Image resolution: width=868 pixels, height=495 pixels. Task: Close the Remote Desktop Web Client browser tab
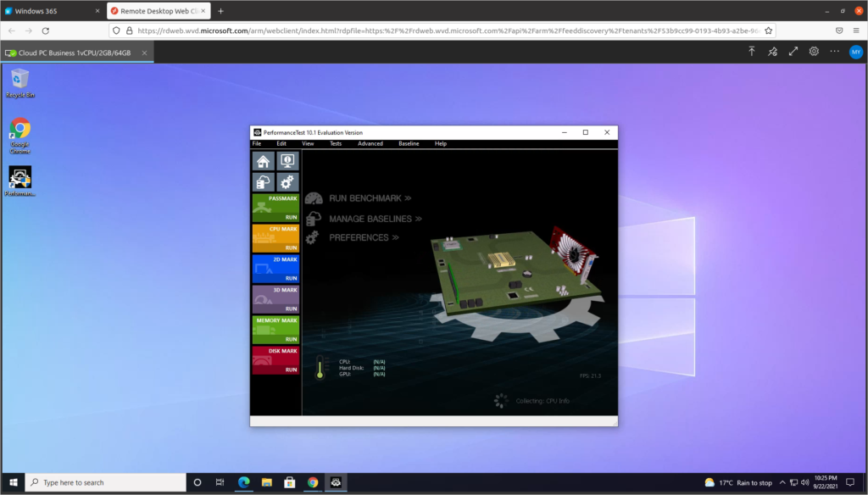(x=203, y=11)
